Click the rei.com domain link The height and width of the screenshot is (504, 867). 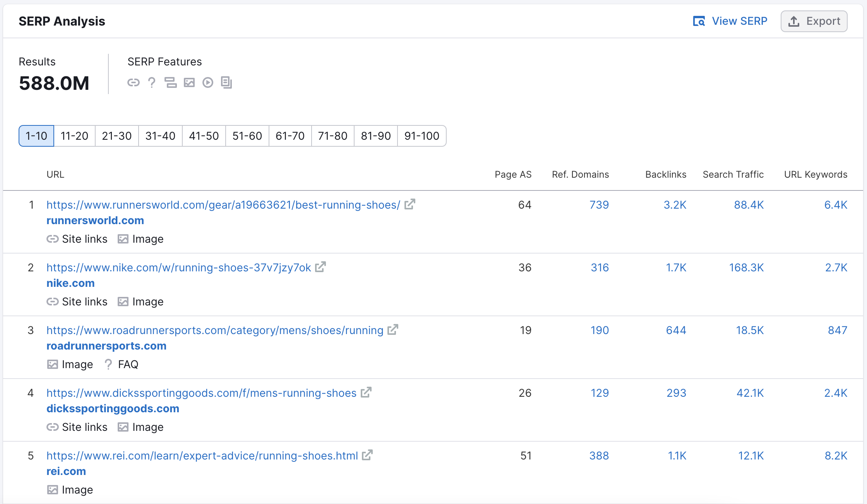coord(66,471)
